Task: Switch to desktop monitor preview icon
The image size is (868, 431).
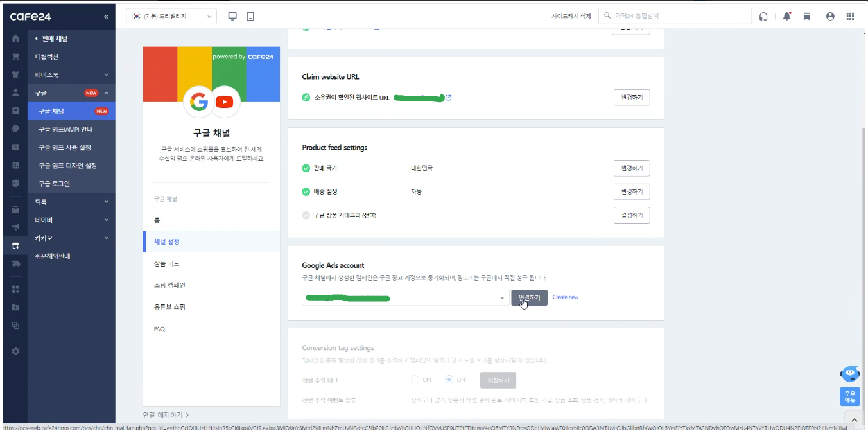Action: (x=232, y=16)
